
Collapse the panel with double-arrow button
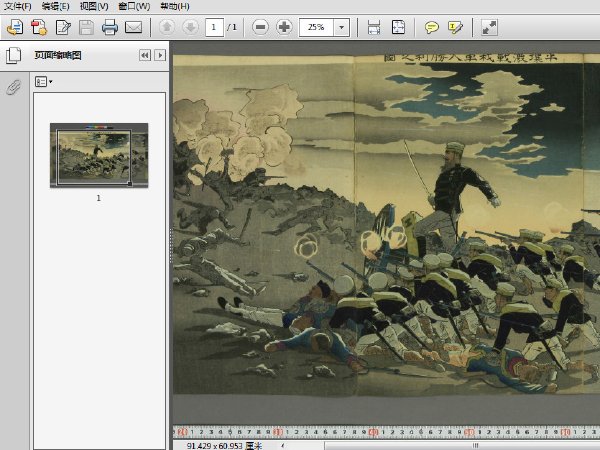point(145,55)
